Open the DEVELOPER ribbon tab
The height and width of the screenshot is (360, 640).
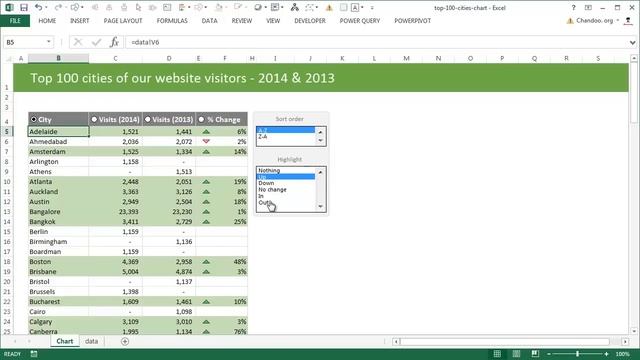click(x=310, y=21)
